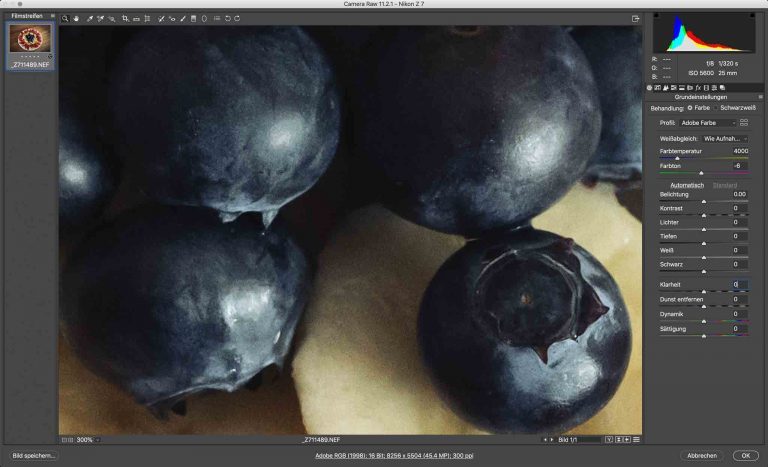768x467 pixels.
Task: Click the Farbtemperatur slider handle
Action: [677, 158]
